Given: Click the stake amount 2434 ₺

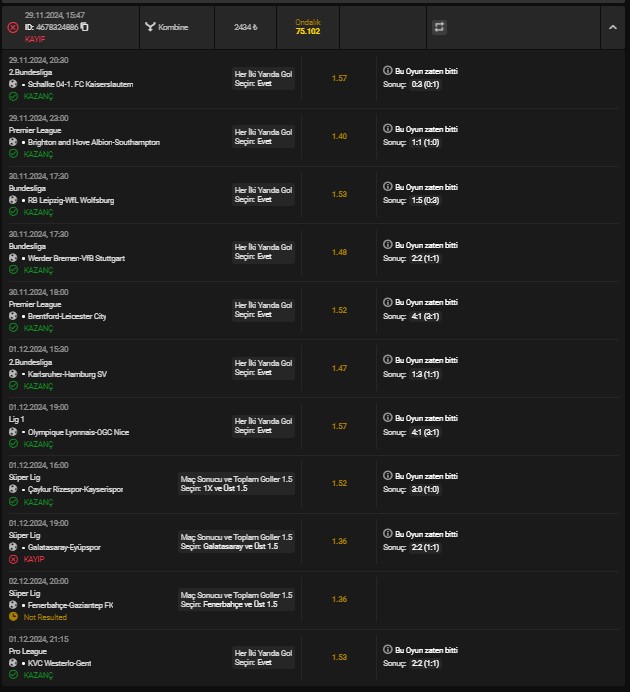Looking at the screenshot, I should (x=244, y=27).
